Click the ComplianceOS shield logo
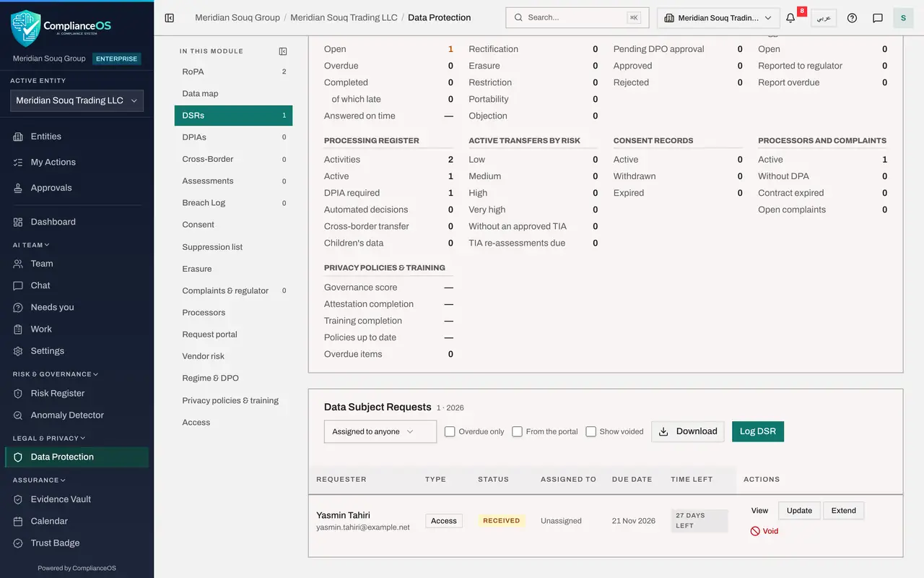The height and width of the screenshot is (578, 924). coord(25,28)
